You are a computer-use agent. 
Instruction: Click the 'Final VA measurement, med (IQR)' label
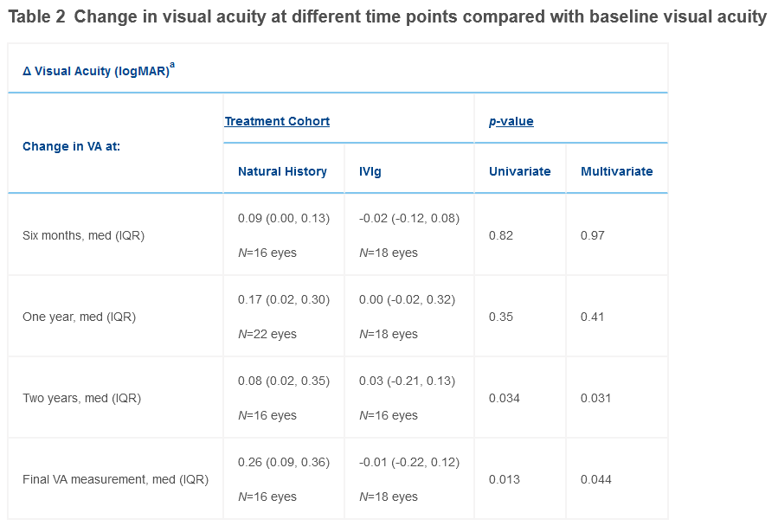coord(114,478)
